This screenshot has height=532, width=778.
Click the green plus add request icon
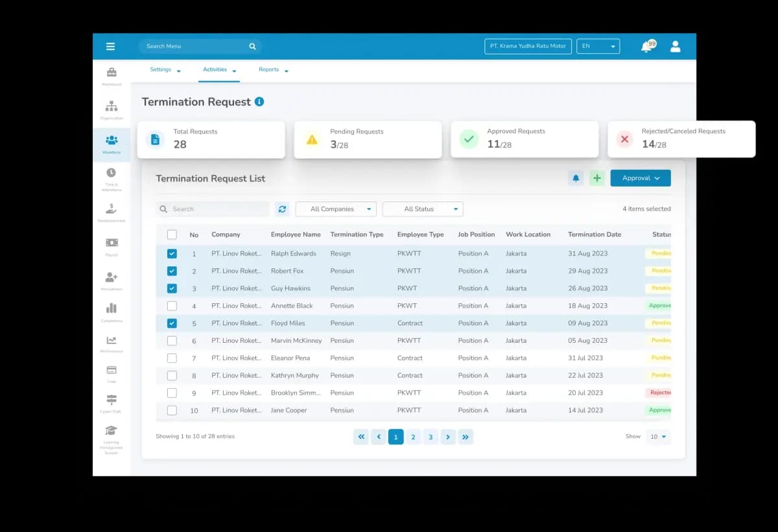(596, 178)
